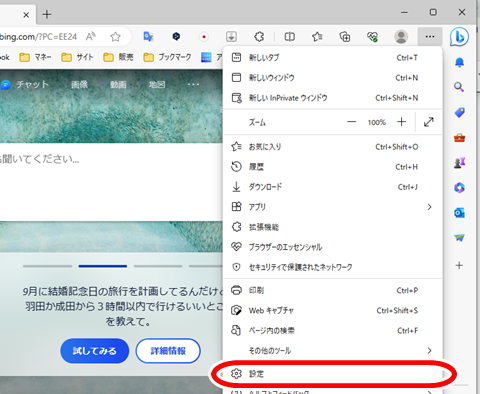This screenshot has width=480, height=394.
Task: Open 拡張機能 menu entry
Action: coord(333,227)
